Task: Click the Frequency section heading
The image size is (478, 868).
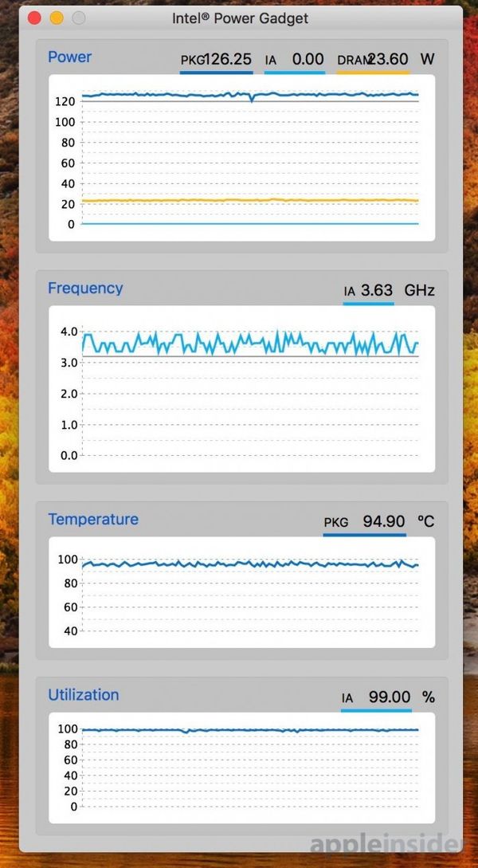Action: point(85,288)
